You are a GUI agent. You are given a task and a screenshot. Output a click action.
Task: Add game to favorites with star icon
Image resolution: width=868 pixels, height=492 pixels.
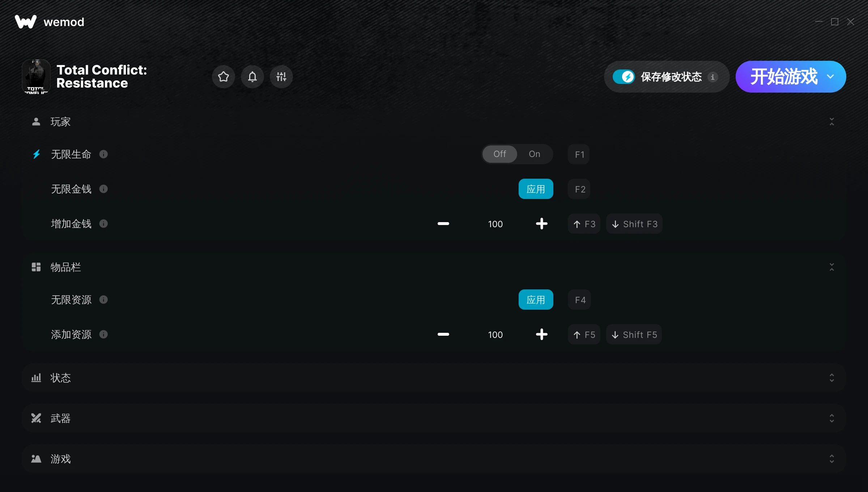pyautogui.click(x=224, y=77)
